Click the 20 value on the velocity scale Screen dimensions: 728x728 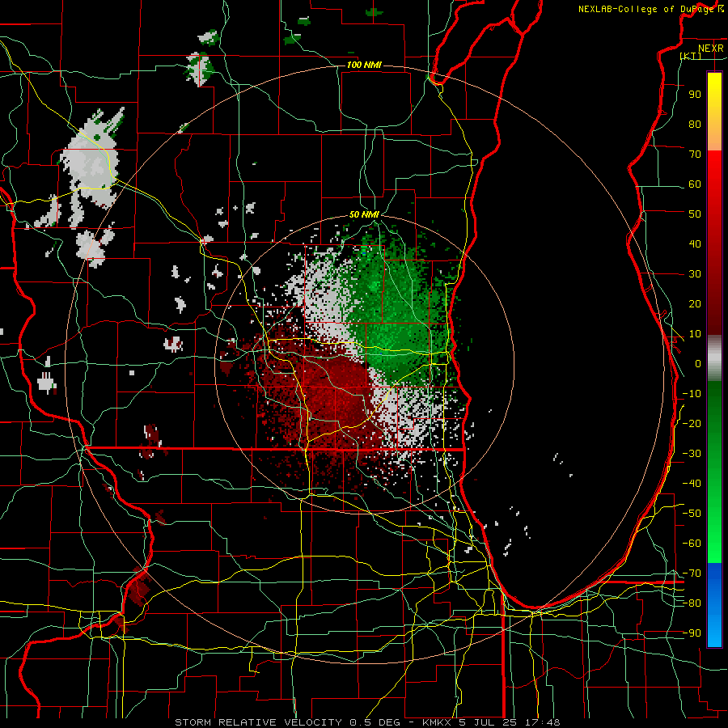695,303
